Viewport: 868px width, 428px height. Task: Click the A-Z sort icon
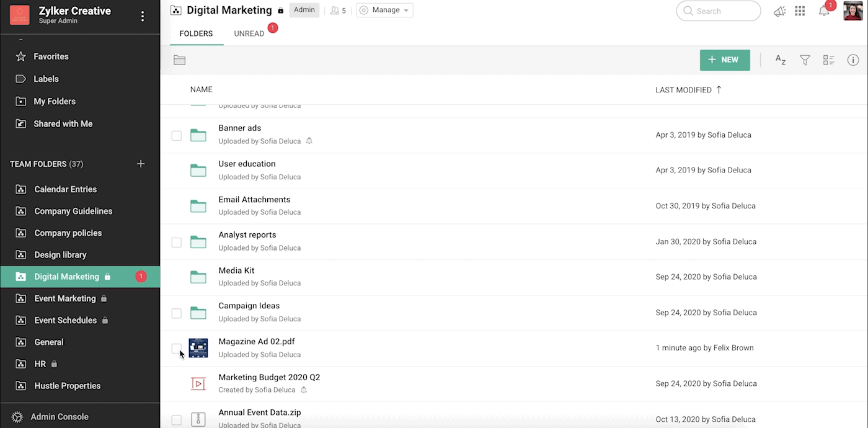click(x=781, y=60)
